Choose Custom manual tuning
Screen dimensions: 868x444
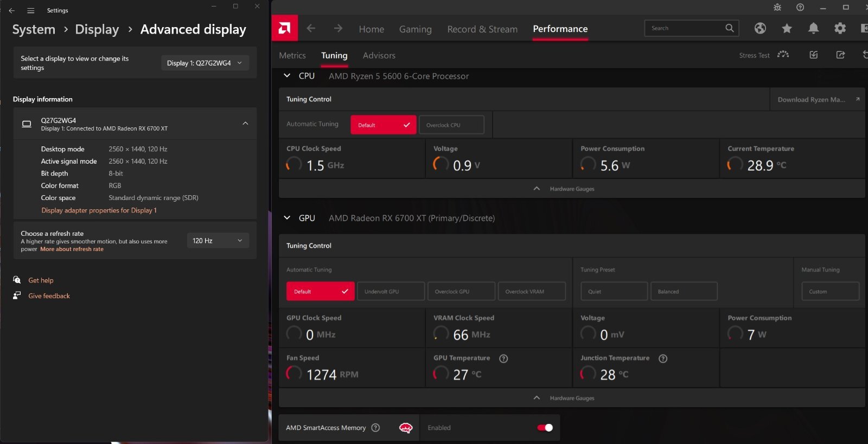(831, 291)
